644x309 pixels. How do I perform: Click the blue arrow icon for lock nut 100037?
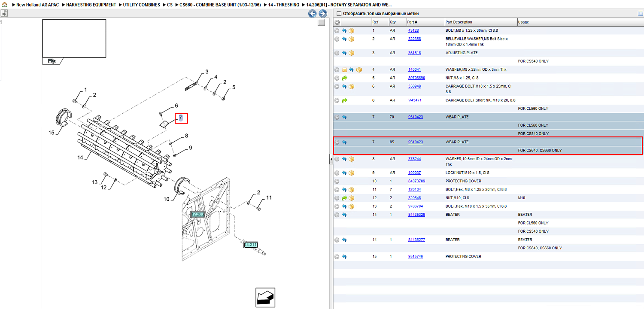pos(344,173)
